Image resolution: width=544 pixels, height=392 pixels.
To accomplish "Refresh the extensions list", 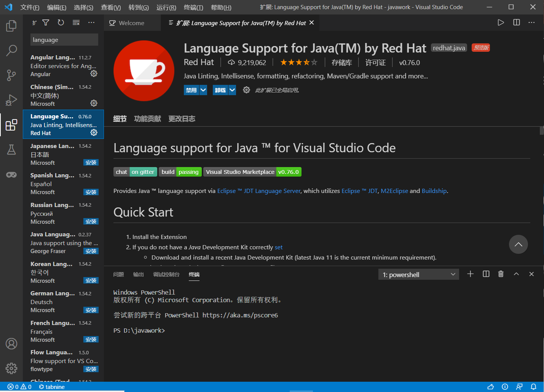I will 61,22.
